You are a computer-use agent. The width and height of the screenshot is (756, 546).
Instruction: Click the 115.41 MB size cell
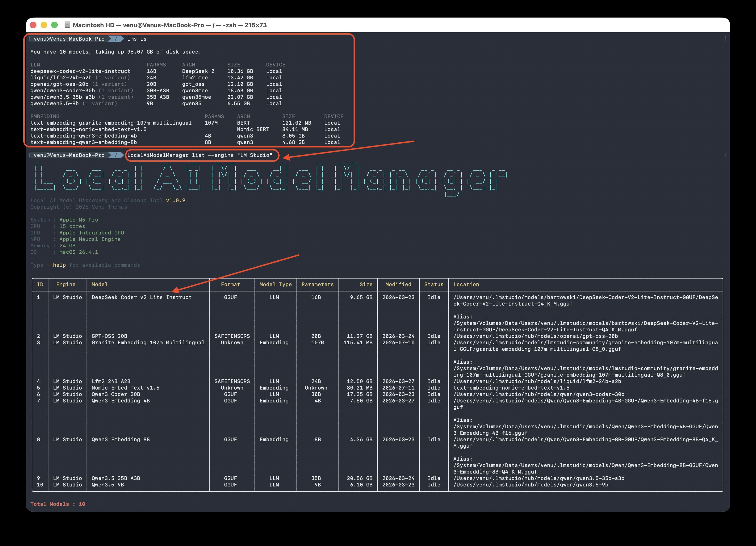coord(358,342)
